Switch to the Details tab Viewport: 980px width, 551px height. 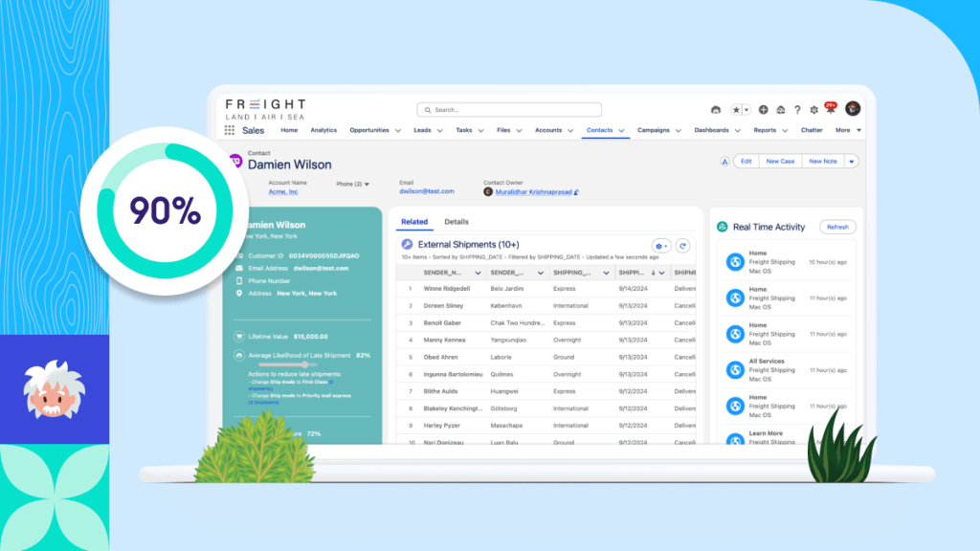tap(457, 222)
